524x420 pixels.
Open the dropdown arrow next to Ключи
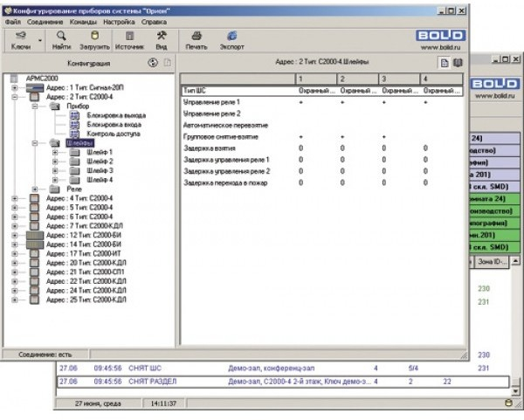(x=40, y=38)
